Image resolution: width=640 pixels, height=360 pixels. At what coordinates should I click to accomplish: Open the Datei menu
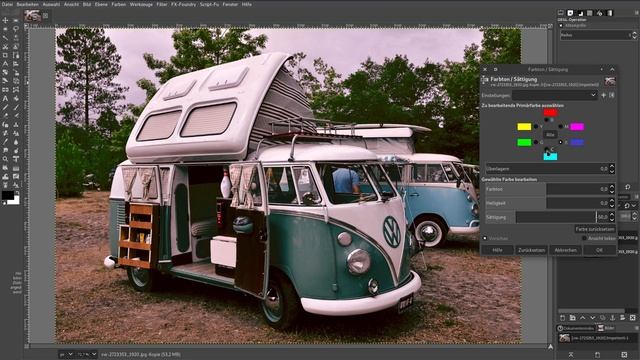tap(7, 4)
